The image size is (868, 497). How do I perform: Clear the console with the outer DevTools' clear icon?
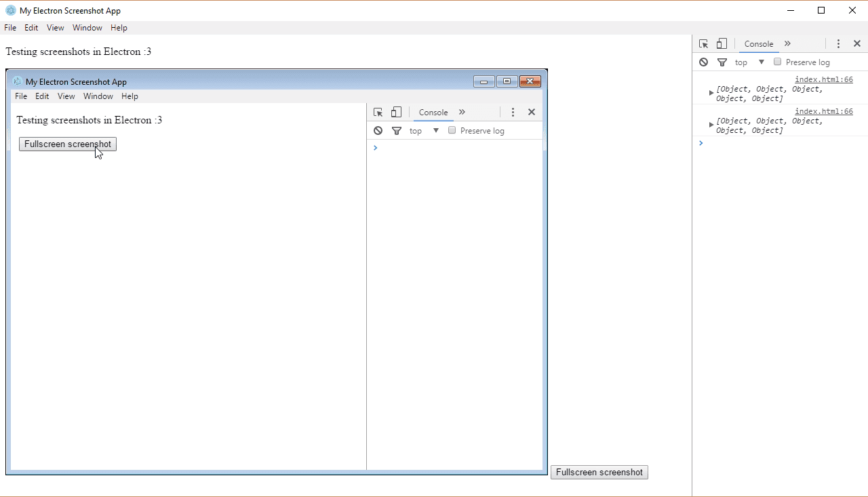click(704, 62)
